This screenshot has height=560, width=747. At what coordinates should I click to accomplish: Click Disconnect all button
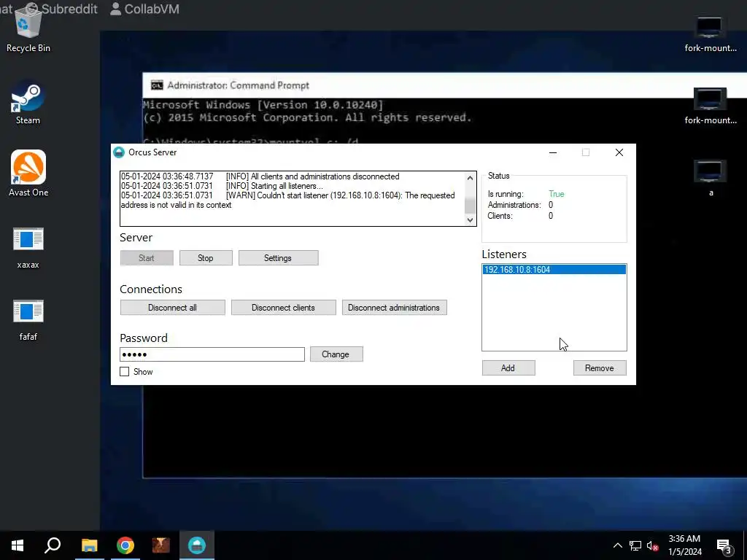pos(172,308)
